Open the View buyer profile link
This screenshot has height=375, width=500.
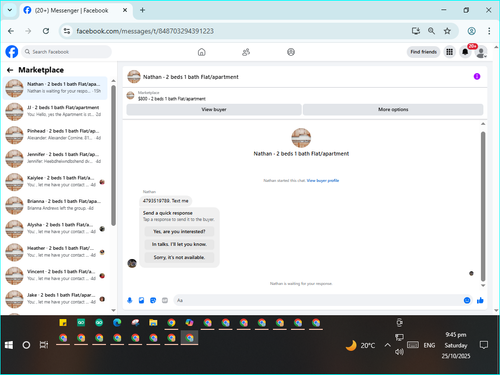323,181
